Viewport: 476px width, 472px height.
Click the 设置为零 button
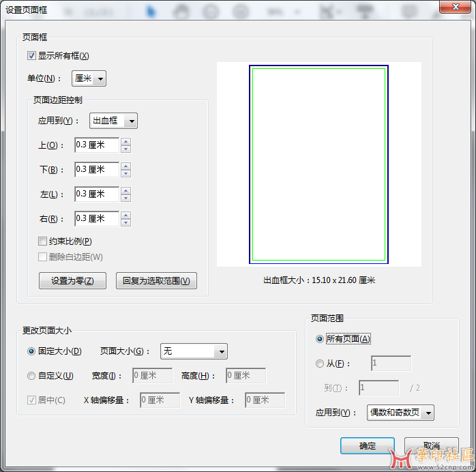click(72, 281)
